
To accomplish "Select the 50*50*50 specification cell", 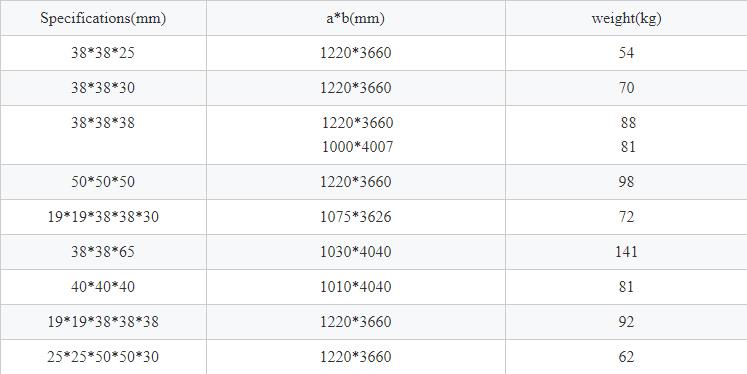I will pos(103,182).
